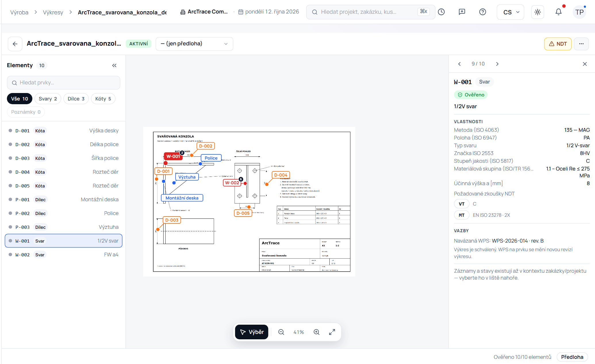Viewport: 595px width, 364px height.
Task: Filter elements by Svary 2
Action: [x=48, y=99]
